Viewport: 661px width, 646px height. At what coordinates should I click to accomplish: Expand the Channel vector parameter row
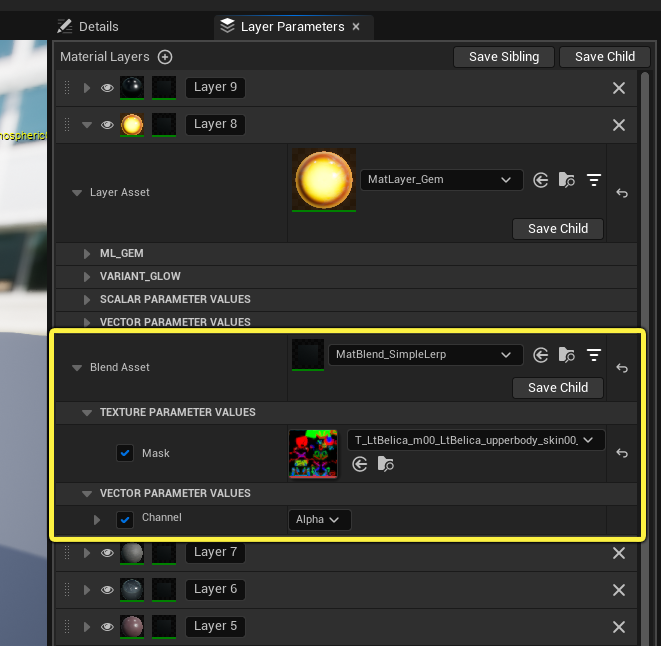97,519
